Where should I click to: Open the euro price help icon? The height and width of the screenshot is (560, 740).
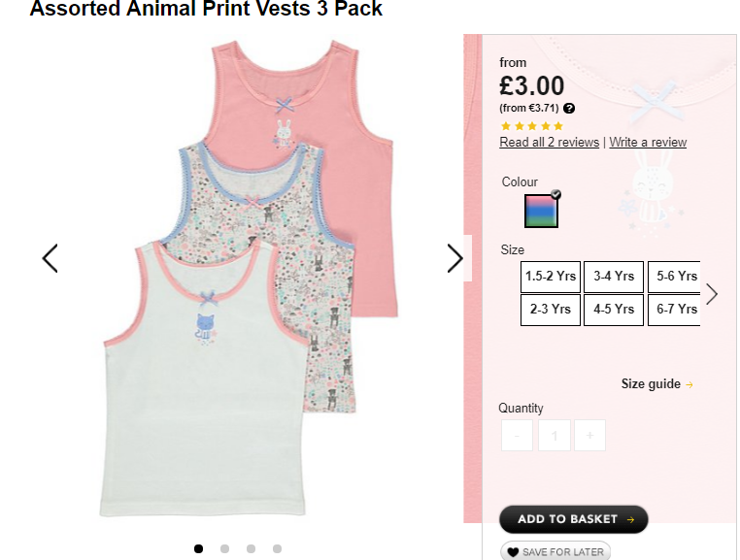coord(569,108)
